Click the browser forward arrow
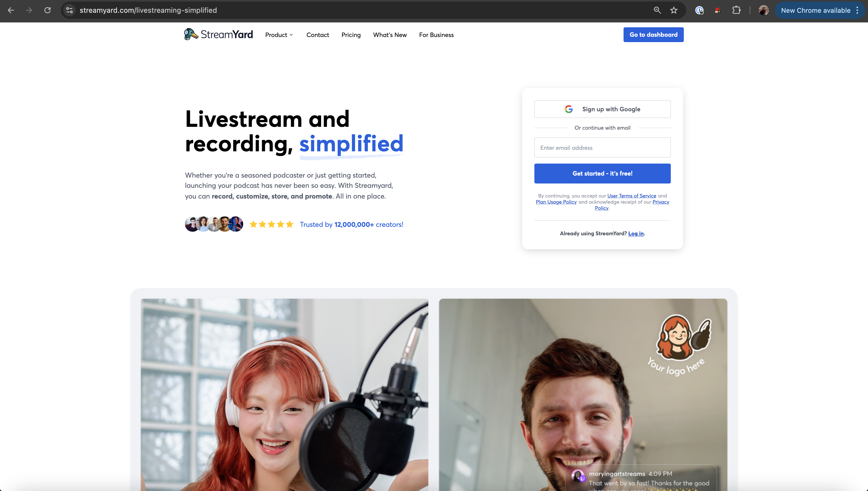 pos(29,10)
